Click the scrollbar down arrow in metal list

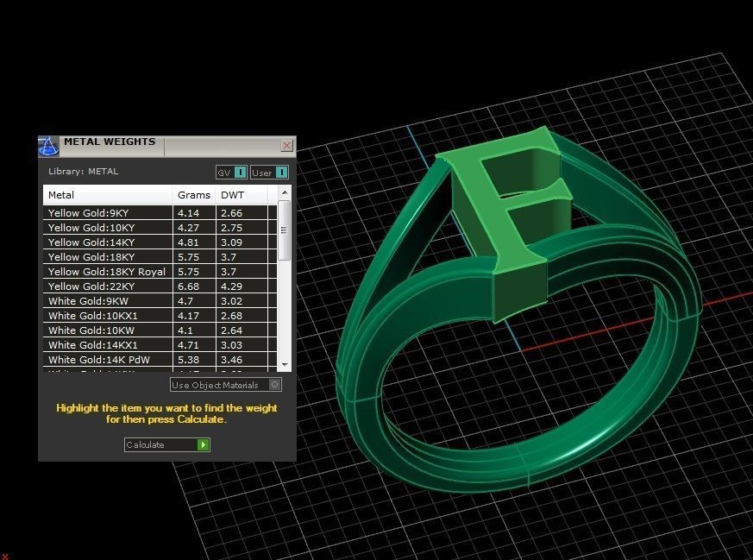(x=285, y=362)
